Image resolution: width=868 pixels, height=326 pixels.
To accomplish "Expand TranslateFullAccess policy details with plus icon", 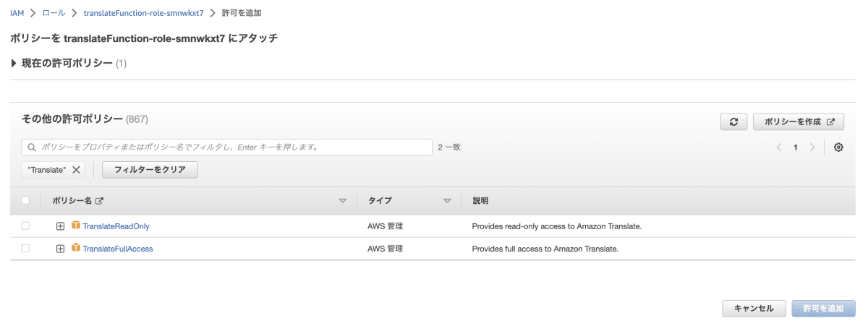I will pyautogui.click(x=61, y=249).
